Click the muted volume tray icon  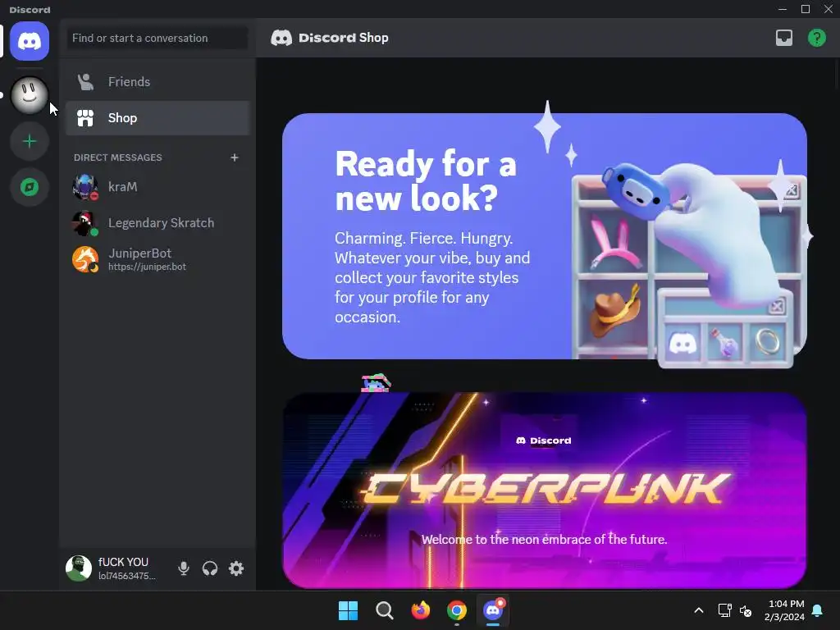[x=746, y=610]
